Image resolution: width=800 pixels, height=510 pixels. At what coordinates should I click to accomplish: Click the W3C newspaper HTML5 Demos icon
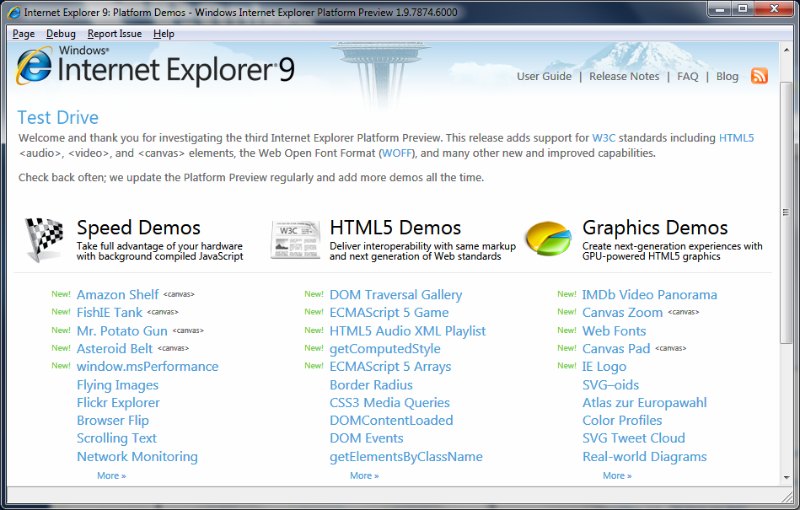(295, 240)
